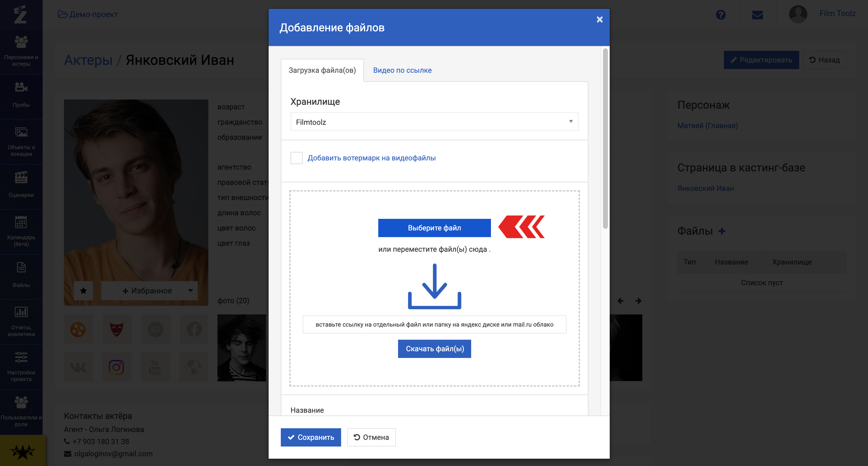Screen dimensions: 868x466
Task: Click the фото (20) label
Action: click(x=233, y=301)
